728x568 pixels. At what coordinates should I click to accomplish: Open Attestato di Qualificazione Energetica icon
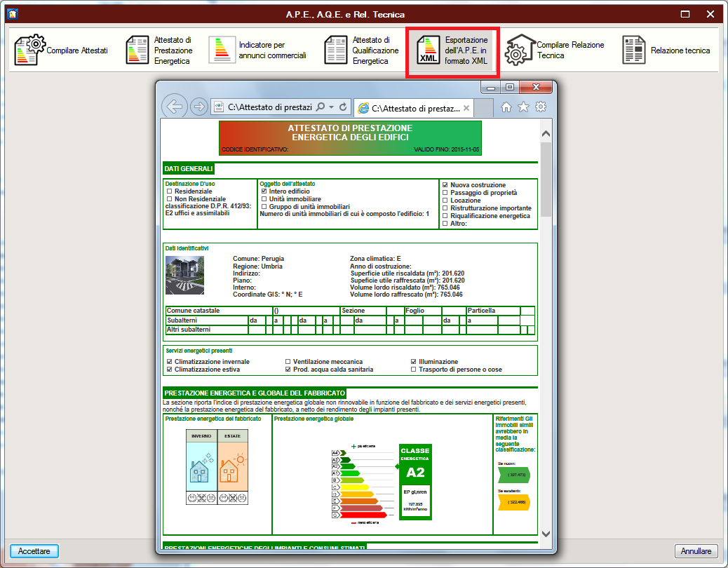pos(336,50)
